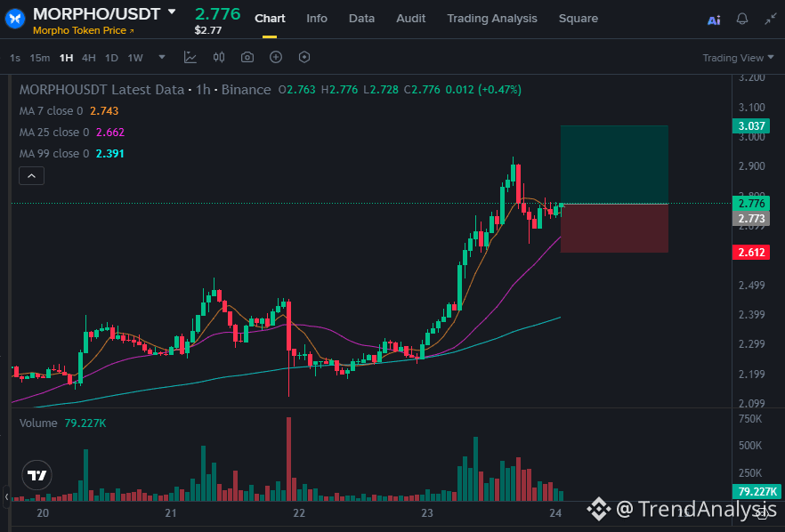
Task: Select the 1H timeframe
Action: (x=66, y=58)
